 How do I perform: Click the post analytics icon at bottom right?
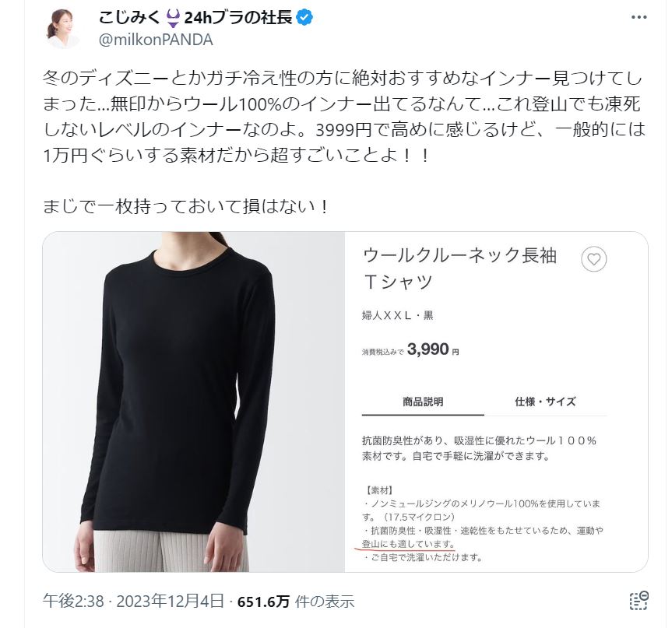pyautogui.click(x=639, y=601)
